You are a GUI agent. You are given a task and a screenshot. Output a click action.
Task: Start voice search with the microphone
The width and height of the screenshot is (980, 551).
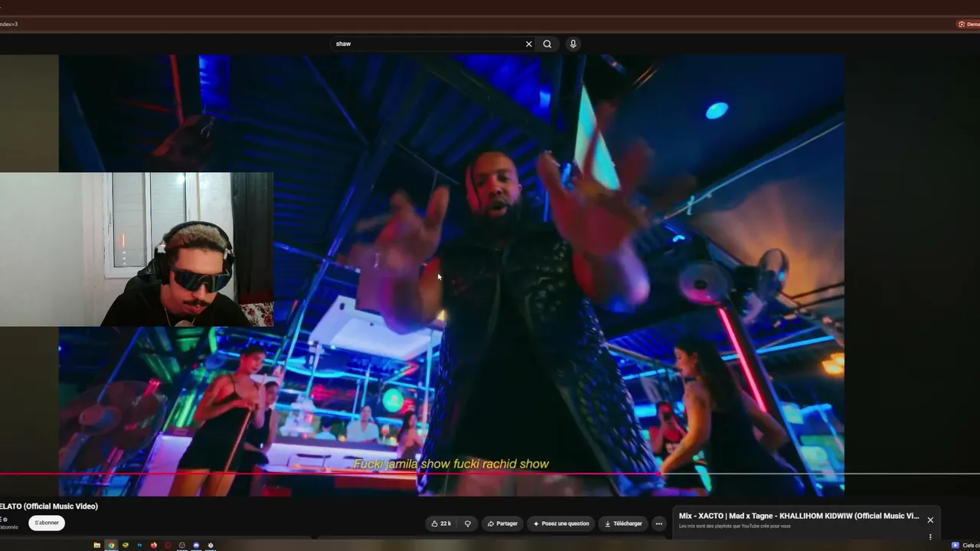pyautogui.click(x=573, y=44)
